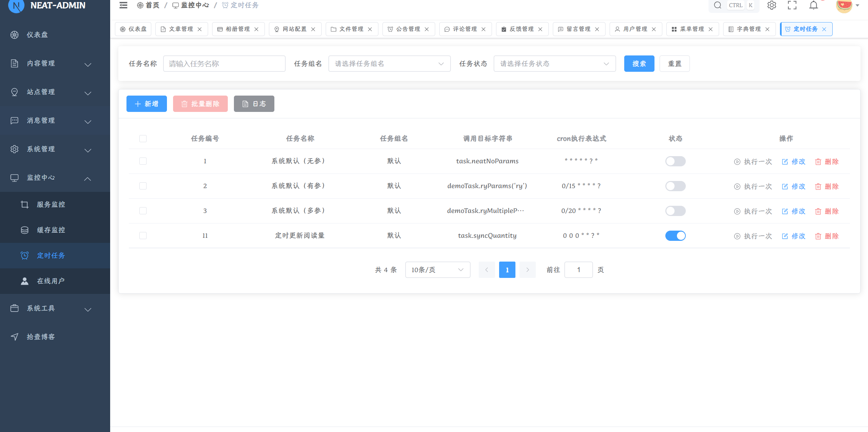The width and height of the screenshot is (868, 432).
Task: Click the 新增 button to add task
Action: pos(147,104)
